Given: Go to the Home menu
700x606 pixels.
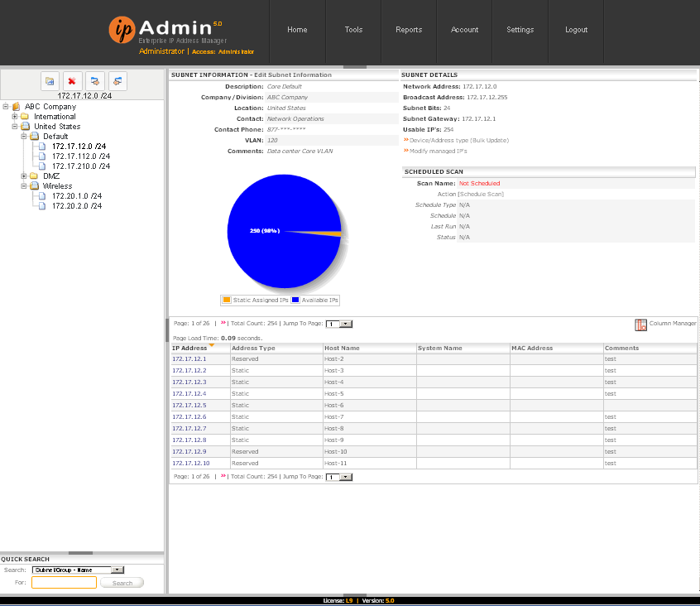Looking at the screenshot, I should tap(297, 30).
